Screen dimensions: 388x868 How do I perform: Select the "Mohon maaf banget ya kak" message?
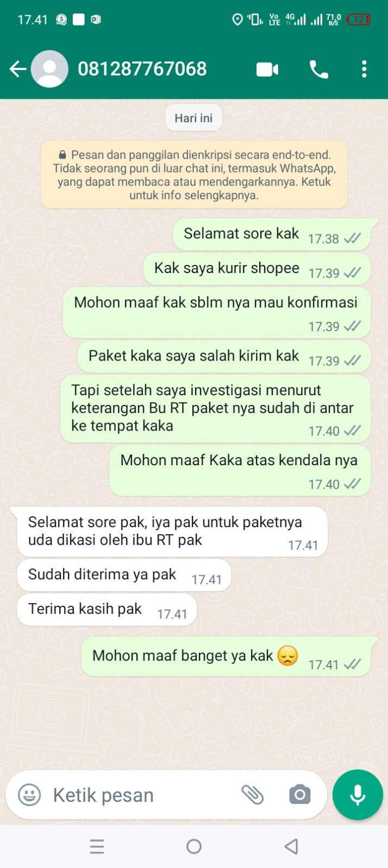[226, 657]
